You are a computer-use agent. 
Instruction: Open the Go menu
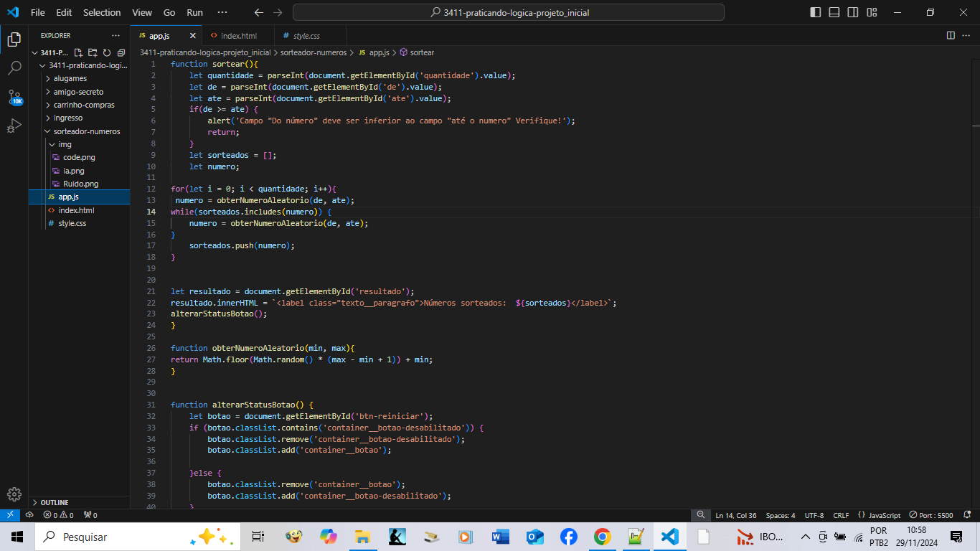[169, 12]
